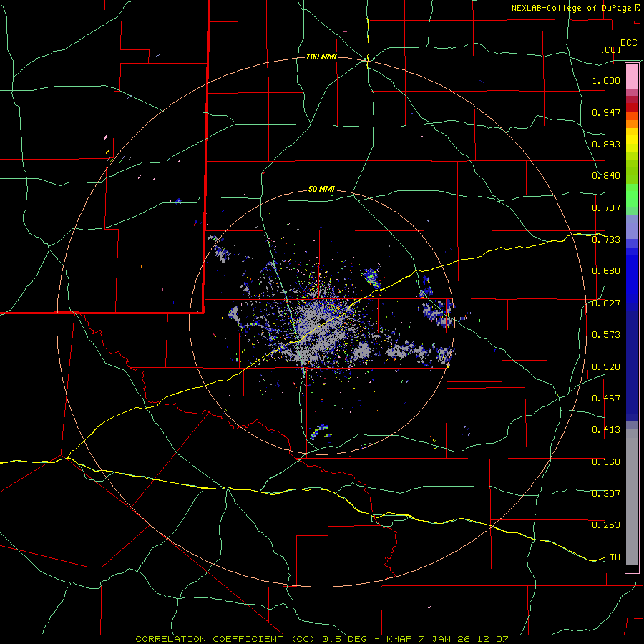Image resolution: width=644 pixels, height=644 pixels.
Task: Select the 1.000 legend value
Action: tap(606, 80)
